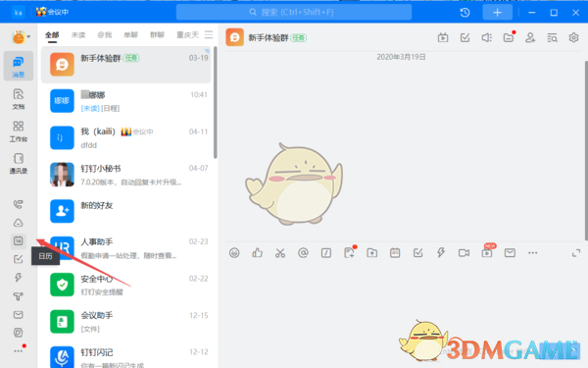This screenshot has width=588, height=368.
Task: Open group settings gear icon
Action: coord(573,37)
